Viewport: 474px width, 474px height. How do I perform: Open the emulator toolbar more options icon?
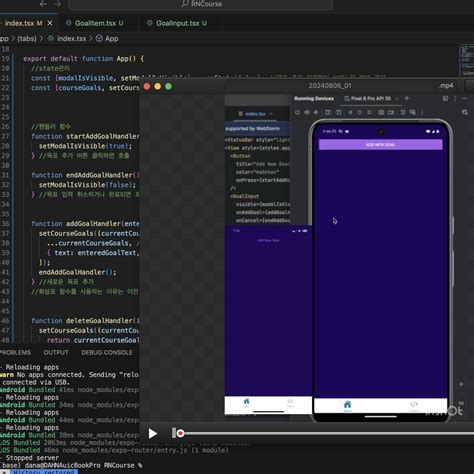422,112
